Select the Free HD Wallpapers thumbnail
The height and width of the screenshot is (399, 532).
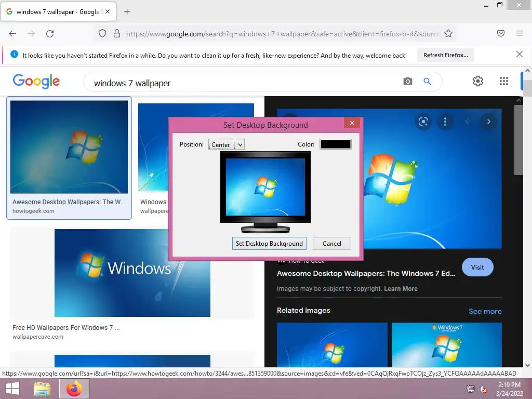pyautogui.click(x=132, y=273)
